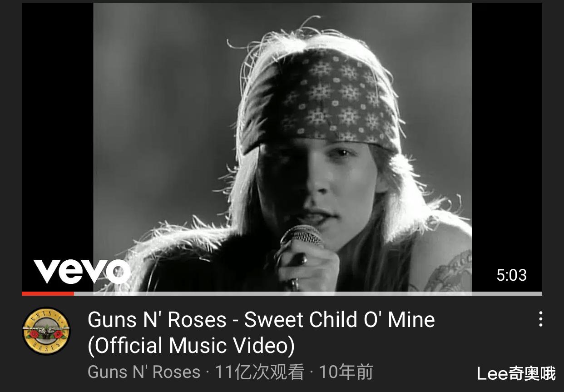
Task: Click the vevo logo on the thumbnail
Action: coord(82,271)
